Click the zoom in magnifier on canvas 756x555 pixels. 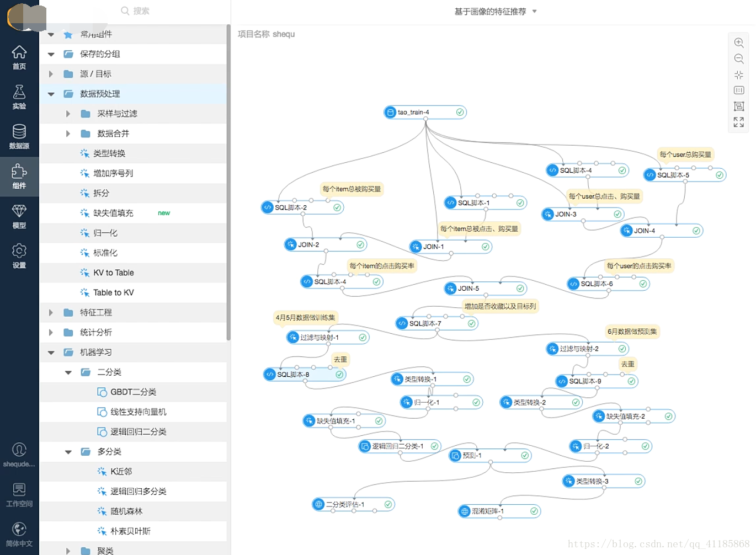point(739,42)
